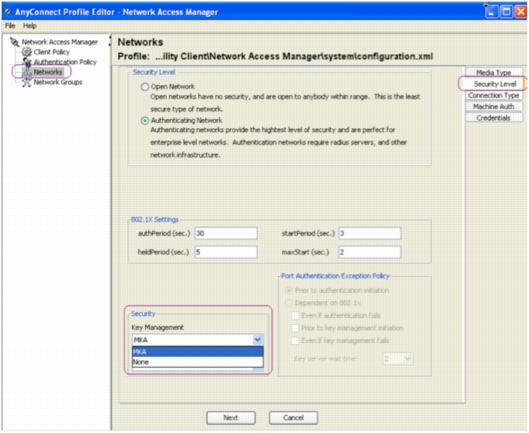Open the Key server wait time dropdown
The height and width of the screenshot is (433, 529).
(408, 359)
